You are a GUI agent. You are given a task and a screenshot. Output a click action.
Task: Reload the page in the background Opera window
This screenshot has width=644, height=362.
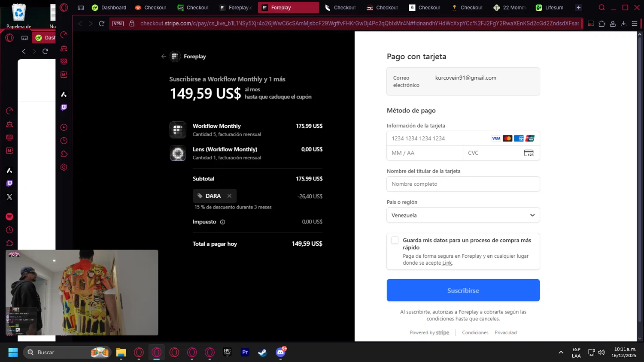tap(45, 51)
